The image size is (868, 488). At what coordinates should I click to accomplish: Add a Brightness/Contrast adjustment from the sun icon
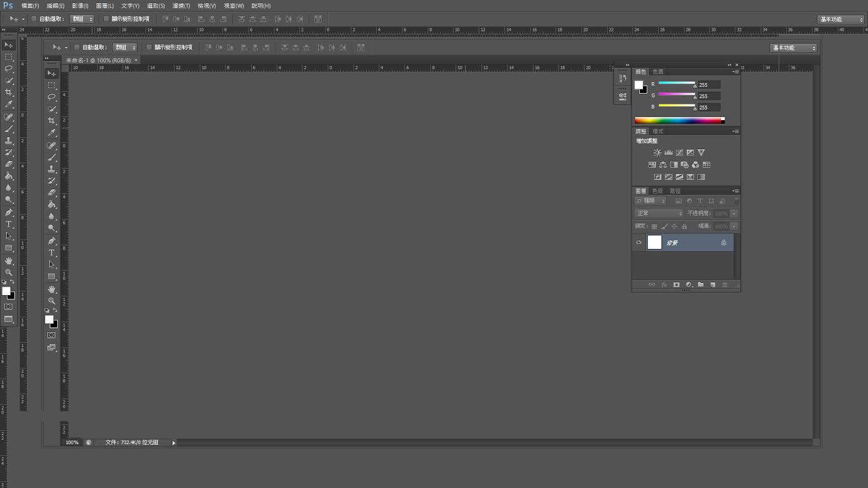coord(657,153)
